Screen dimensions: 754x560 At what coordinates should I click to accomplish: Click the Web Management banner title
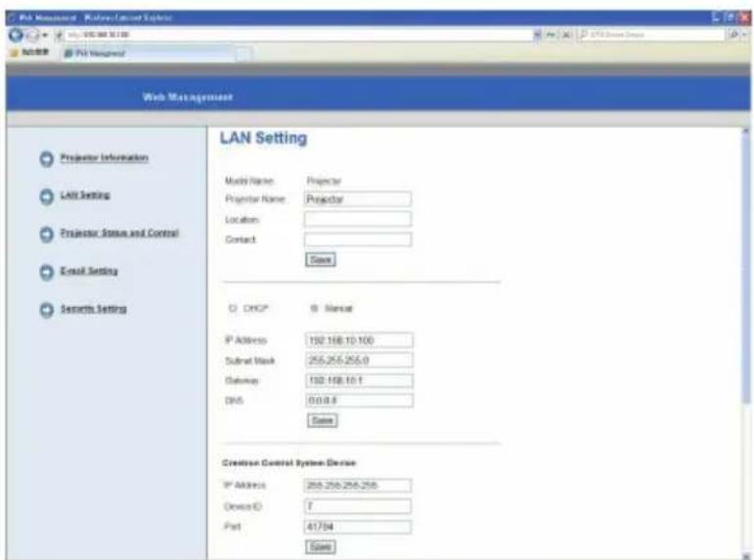point(188,97)
